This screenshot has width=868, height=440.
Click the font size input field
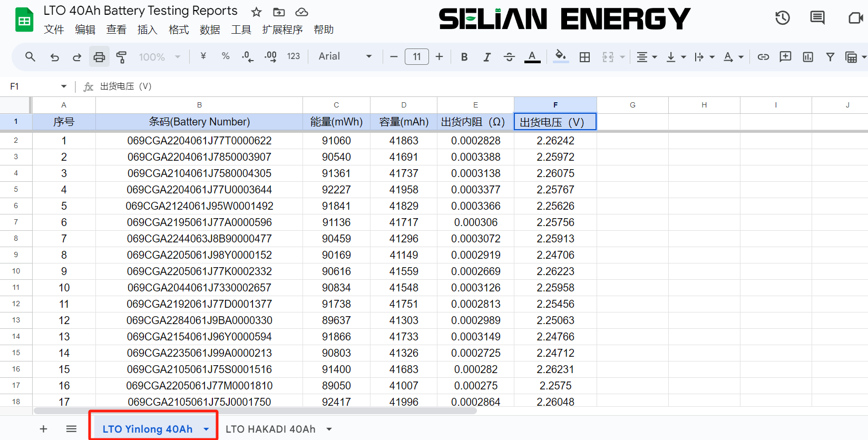[416, 57]
